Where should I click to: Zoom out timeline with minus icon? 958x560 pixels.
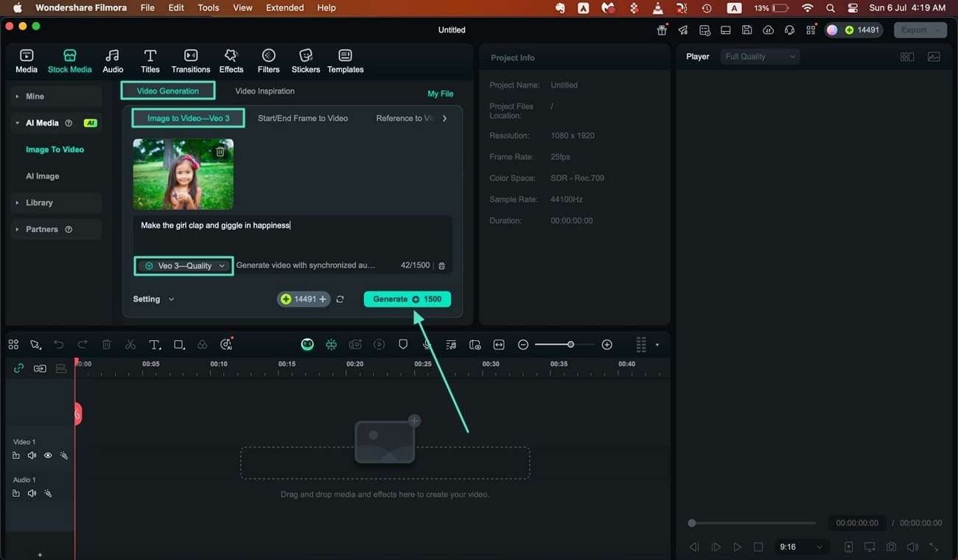coord(523,345)
